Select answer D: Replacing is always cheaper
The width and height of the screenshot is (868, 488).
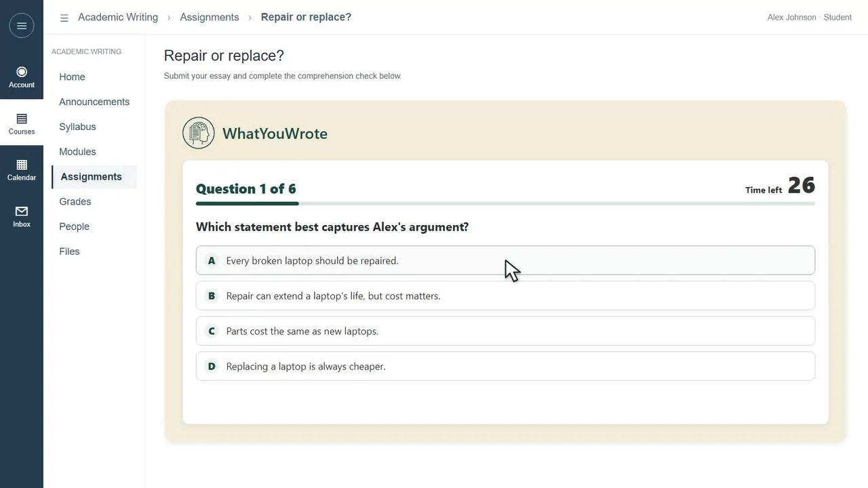pos(505,366)
